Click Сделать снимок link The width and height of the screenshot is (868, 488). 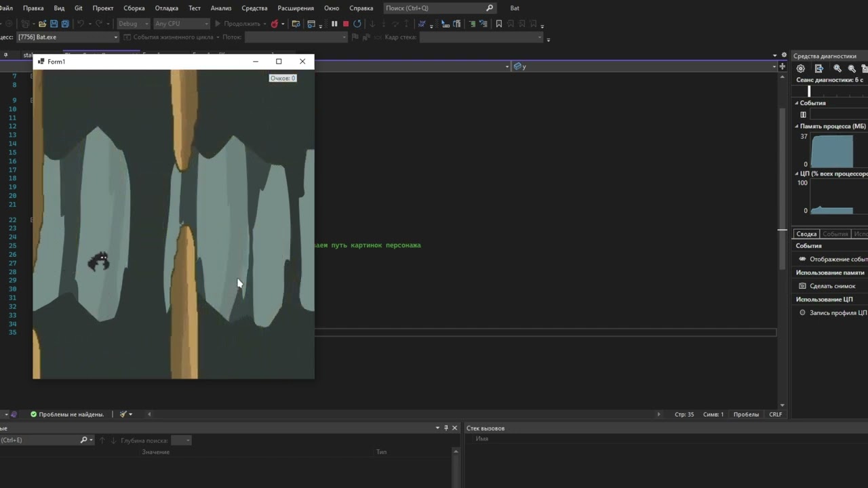(832, 286)
